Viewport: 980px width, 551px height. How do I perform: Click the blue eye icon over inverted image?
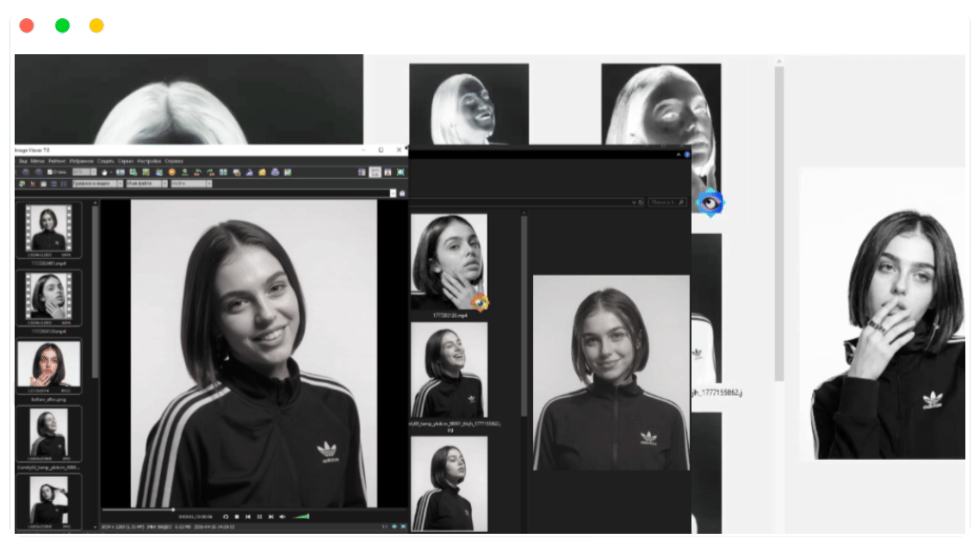[710, 202]
